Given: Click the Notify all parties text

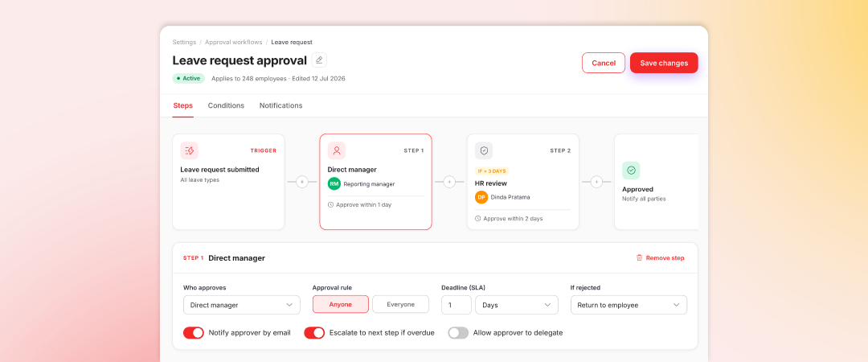Looking at the screenshot, I should tap(644, 199).
